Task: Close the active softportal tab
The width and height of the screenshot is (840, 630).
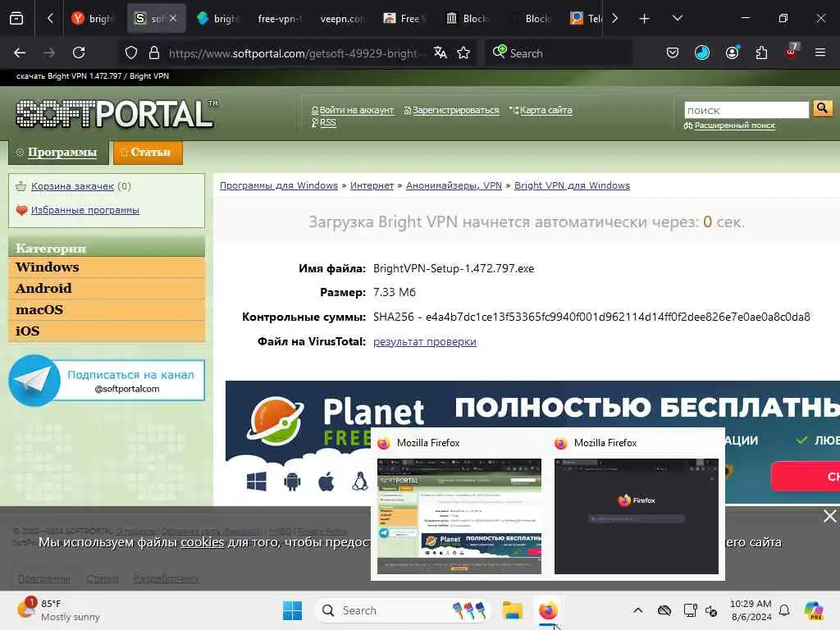Action: pyautogui.click(x=173, y=18)
